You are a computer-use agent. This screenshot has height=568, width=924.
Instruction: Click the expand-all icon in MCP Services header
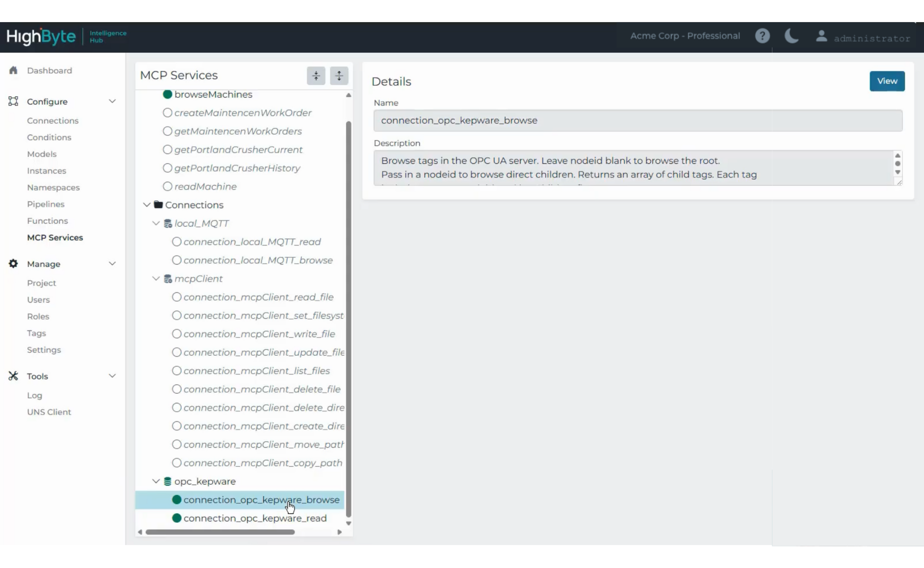339,76
